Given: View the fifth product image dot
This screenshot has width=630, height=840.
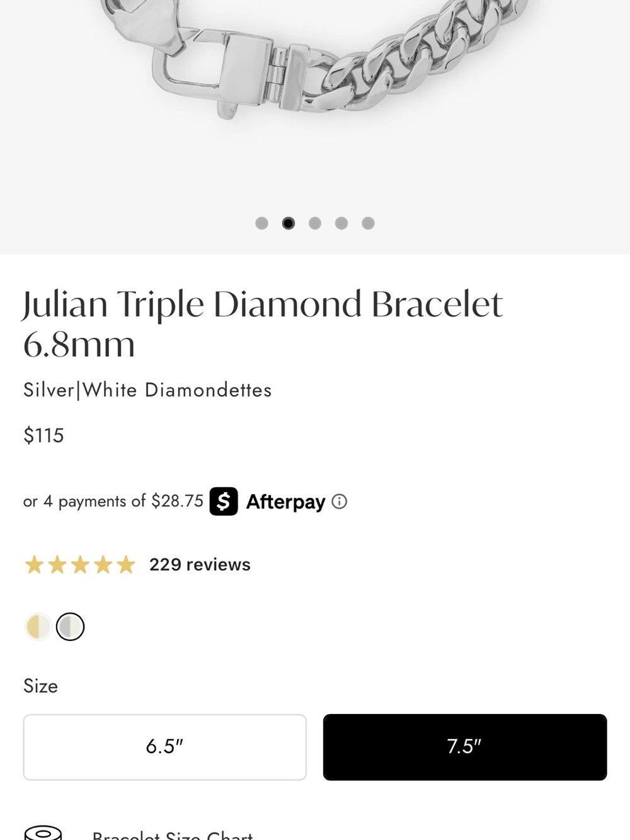Looking at the screenshot, I should click(x=368, y=223).
